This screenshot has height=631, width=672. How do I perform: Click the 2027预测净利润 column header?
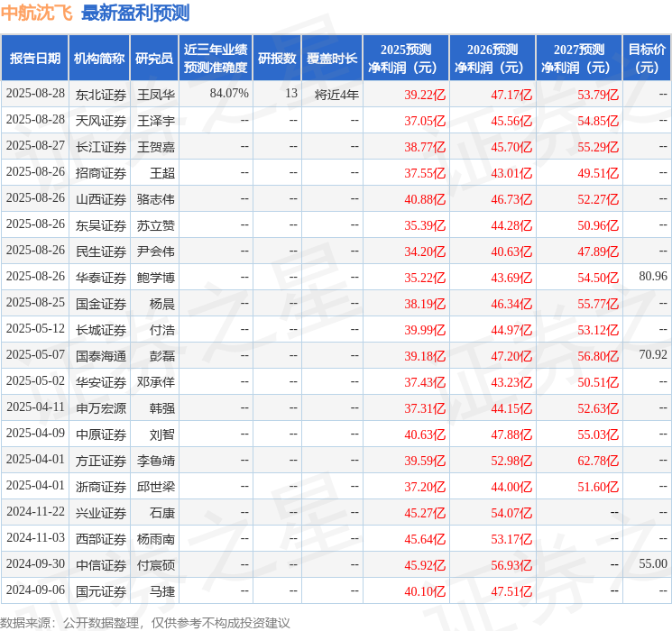(579, 59)
